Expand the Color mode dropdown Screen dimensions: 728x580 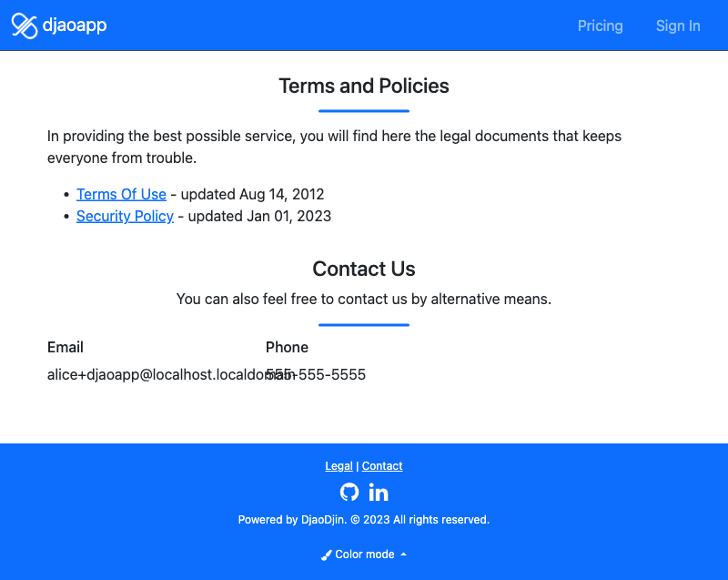pyautogui.click(x=364, y=555)
